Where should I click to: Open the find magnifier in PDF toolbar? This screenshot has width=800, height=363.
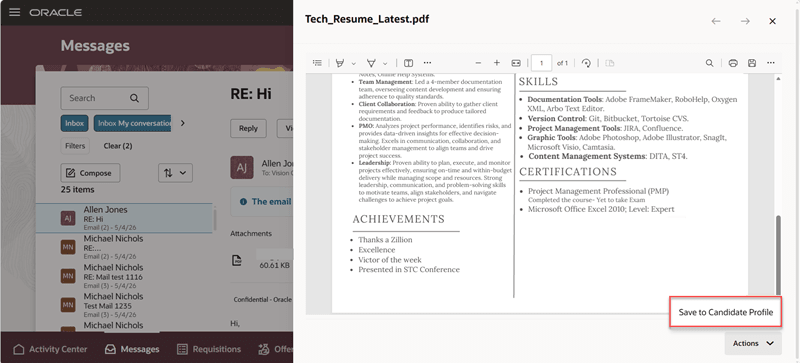point(709,63)
